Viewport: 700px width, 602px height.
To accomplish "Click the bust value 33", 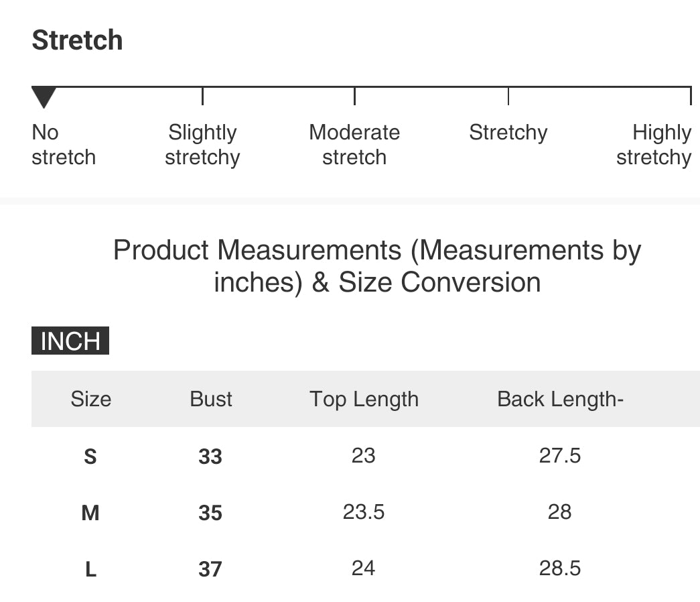I will [210, 457].
